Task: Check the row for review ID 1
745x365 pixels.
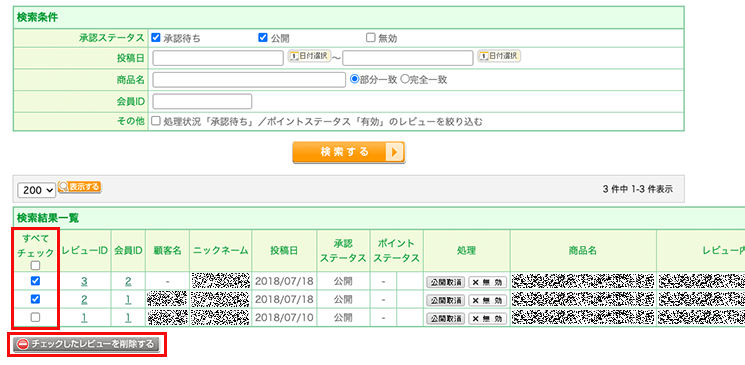Action: [35, 318]
